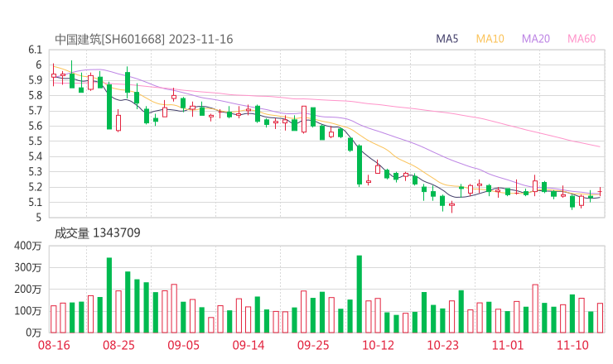Viewport: 613px width, 364px height.
Task: Click the 6.1 price axis label
Action: click(35, 50)
